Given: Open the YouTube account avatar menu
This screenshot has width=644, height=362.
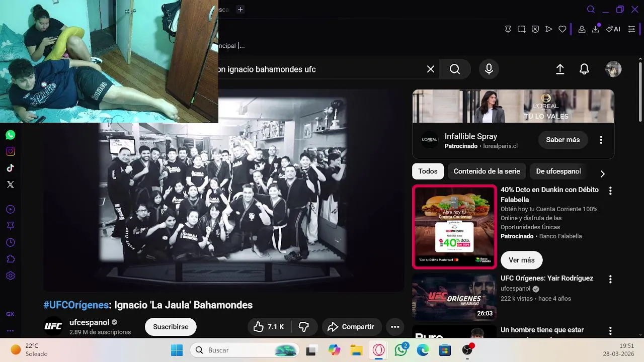Looking at the screenshot, I should [x=613, y=69].
